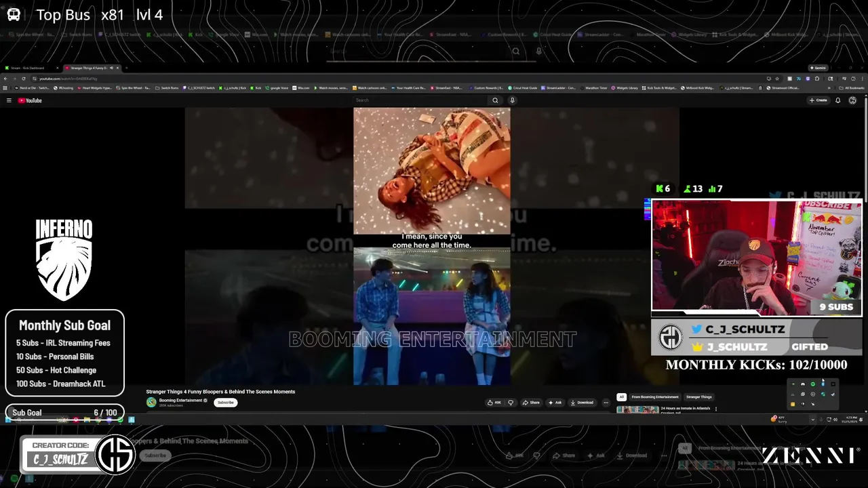The width and height of the screenshot is (868, 488).
Task: Open the taskbar volume icon
Action: pyautogui.click(x=835, y=420)
